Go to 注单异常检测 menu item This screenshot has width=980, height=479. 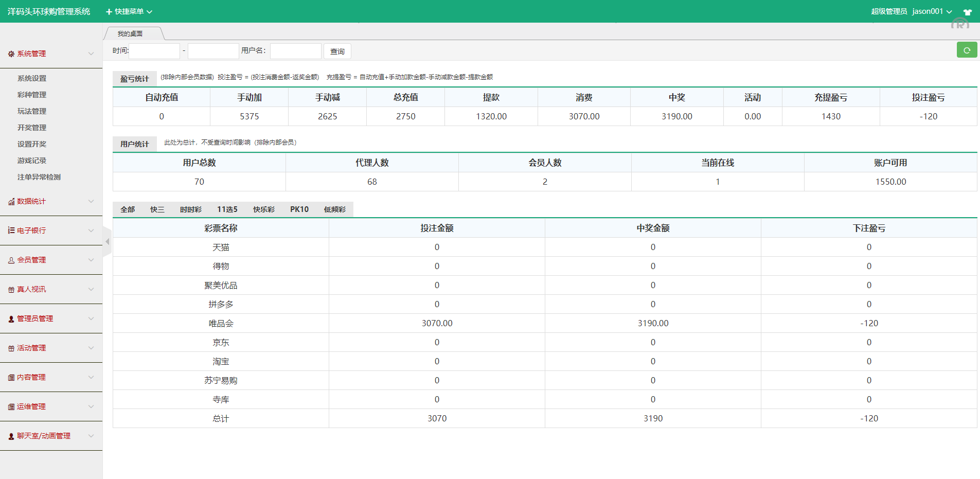pos(39,177)
